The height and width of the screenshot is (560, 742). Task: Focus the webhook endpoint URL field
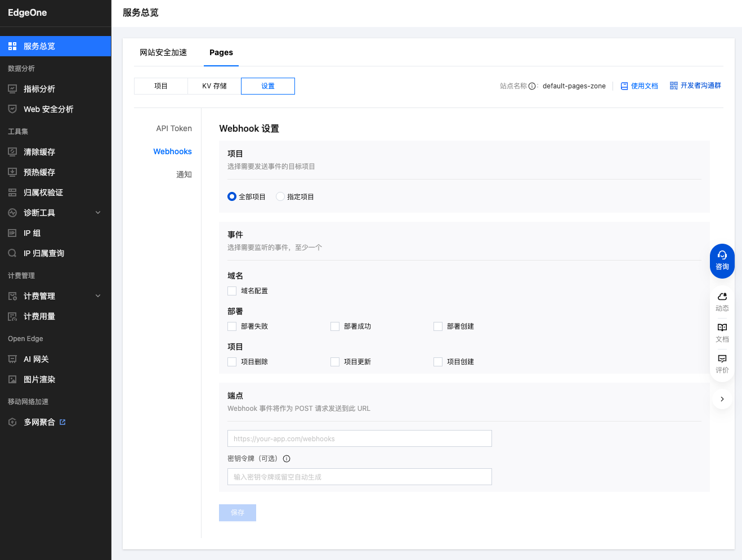360,438
